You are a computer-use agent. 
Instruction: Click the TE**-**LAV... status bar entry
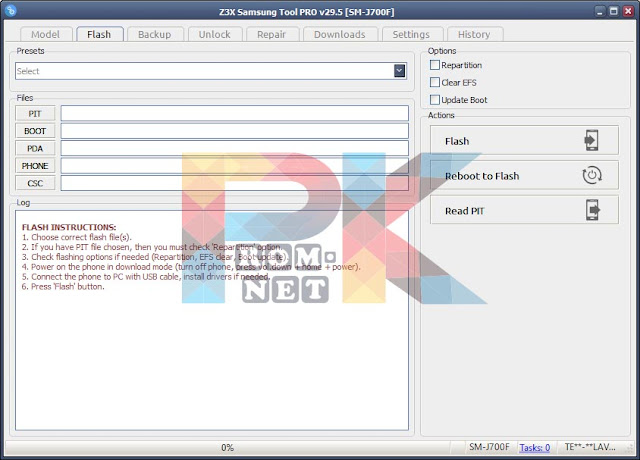coord(590,447)
